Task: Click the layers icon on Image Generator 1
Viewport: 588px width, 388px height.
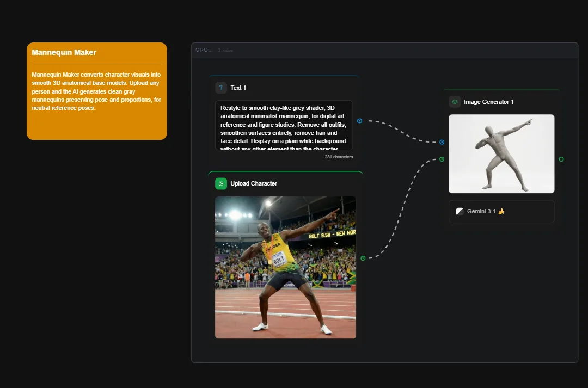Action: coord(454,101)
